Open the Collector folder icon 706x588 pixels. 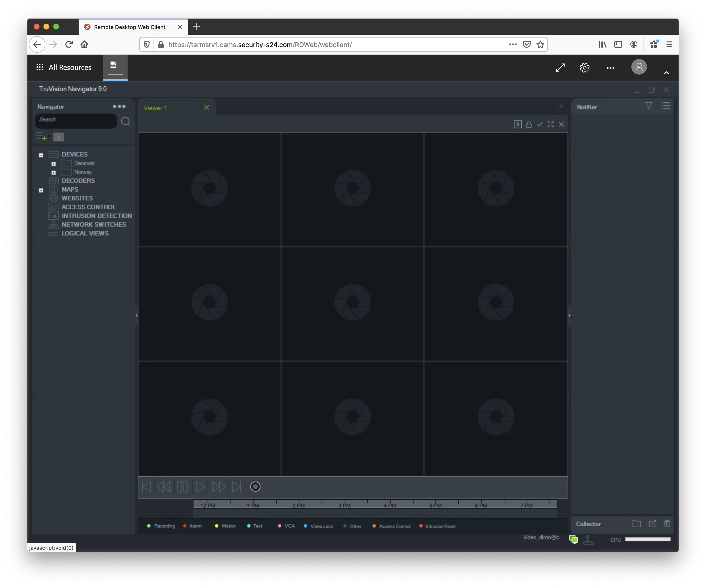tap(636, 523)
